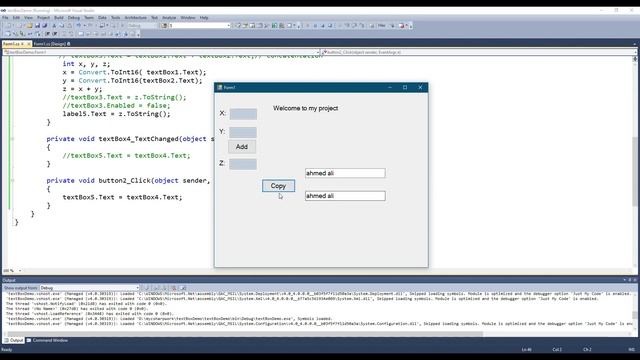The height and width of the screenshot is (360, 640).
Task: Click the Copy button in Form1
Action: click(278, 186)
